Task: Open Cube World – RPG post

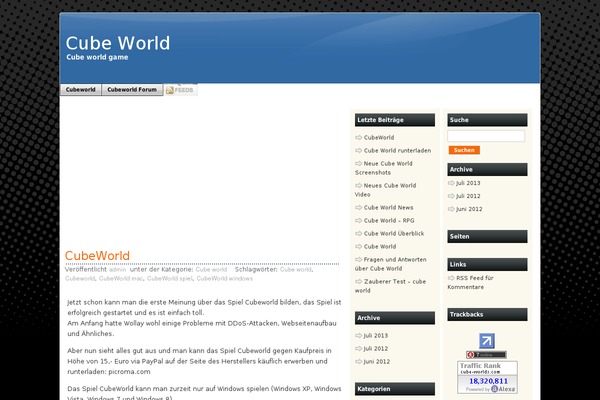Action: 389,220
